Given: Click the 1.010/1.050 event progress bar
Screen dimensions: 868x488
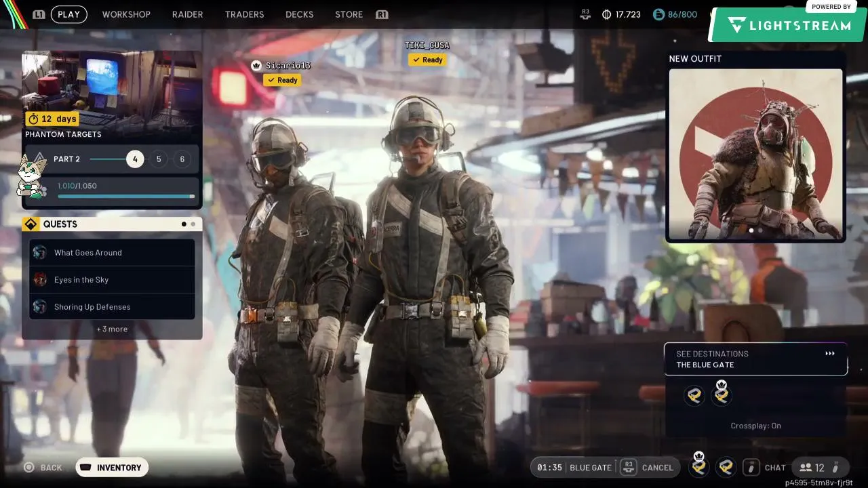Looking at the screenshot, I should (x=125, y=197).
